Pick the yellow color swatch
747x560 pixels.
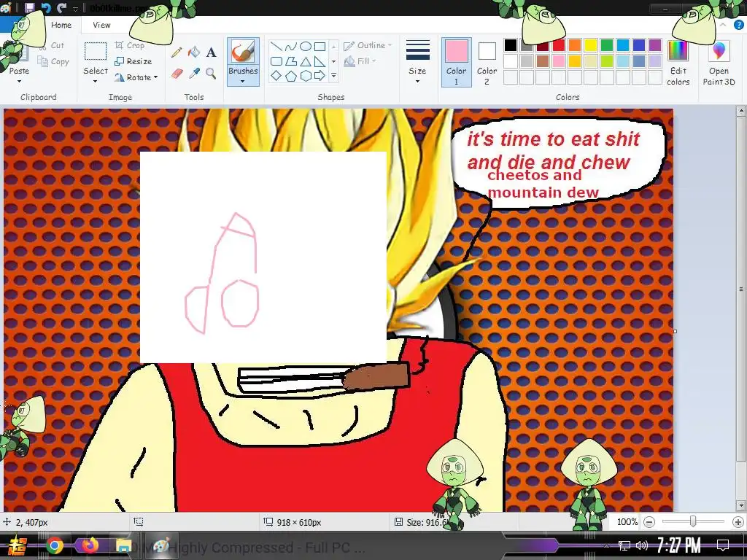pos(590,45)
